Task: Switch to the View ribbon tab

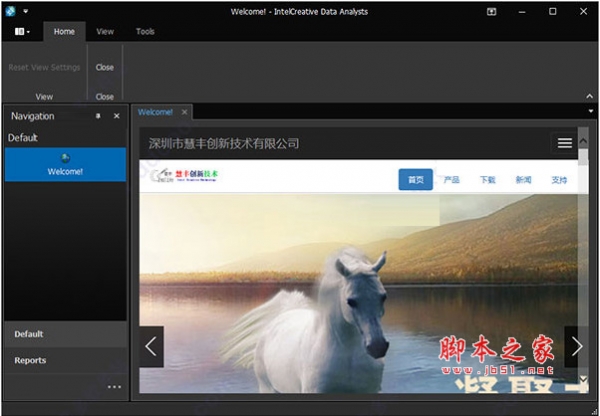Action: pos(105,31)
